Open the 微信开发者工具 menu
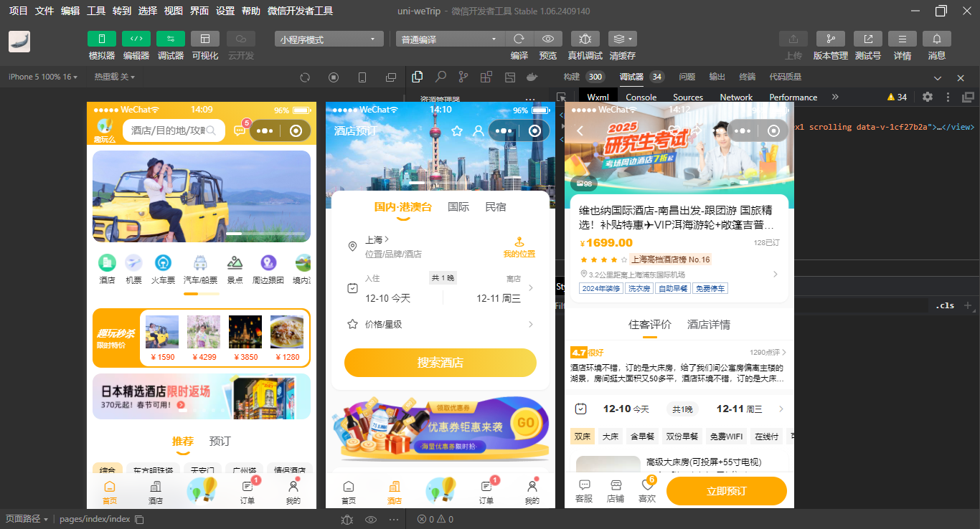Screen dimensions: 980x529 [x=300, y=11]
